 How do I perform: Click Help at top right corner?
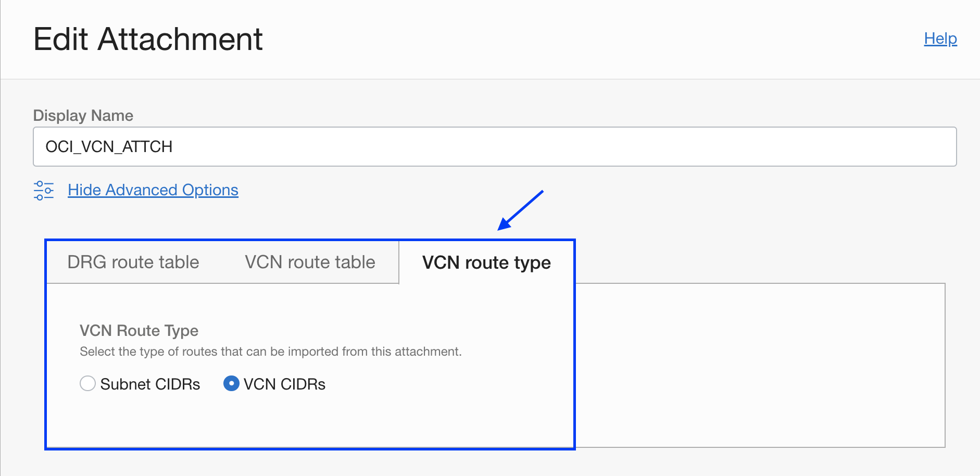tap(940, 38)
